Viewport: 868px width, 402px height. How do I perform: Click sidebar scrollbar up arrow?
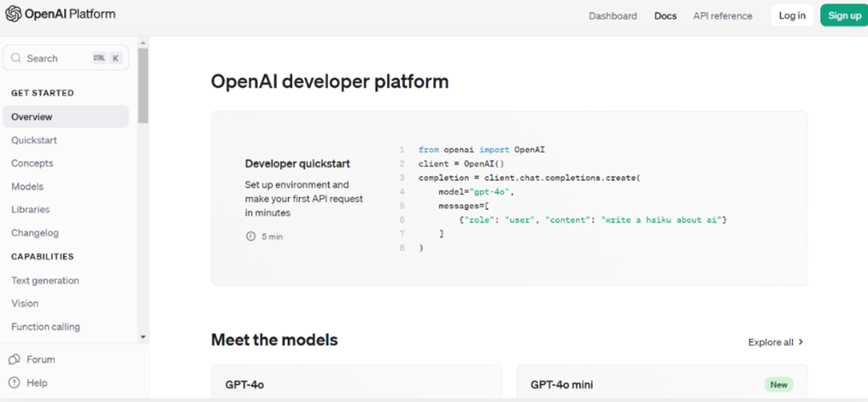pos(143,43)
